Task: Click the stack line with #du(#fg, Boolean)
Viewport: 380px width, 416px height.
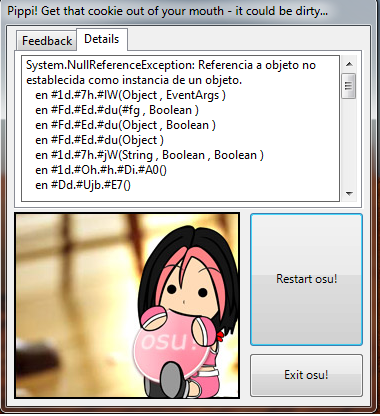Action: tap(117, 110)
